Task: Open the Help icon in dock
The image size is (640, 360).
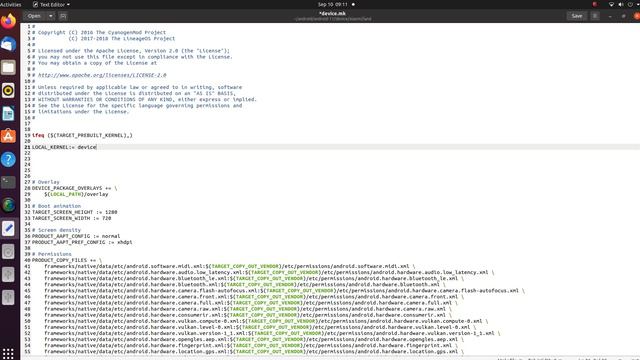Action: 8,159
